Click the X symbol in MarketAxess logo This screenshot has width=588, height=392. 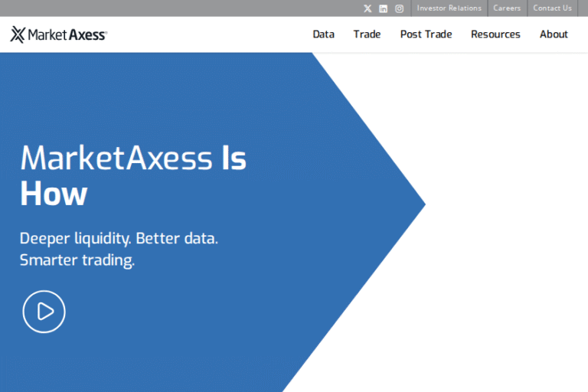click(x=18, y=34)
